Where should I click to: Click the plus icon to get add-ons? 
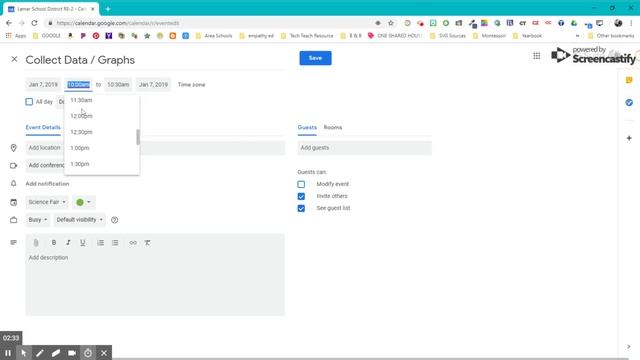tap(629, 138)
